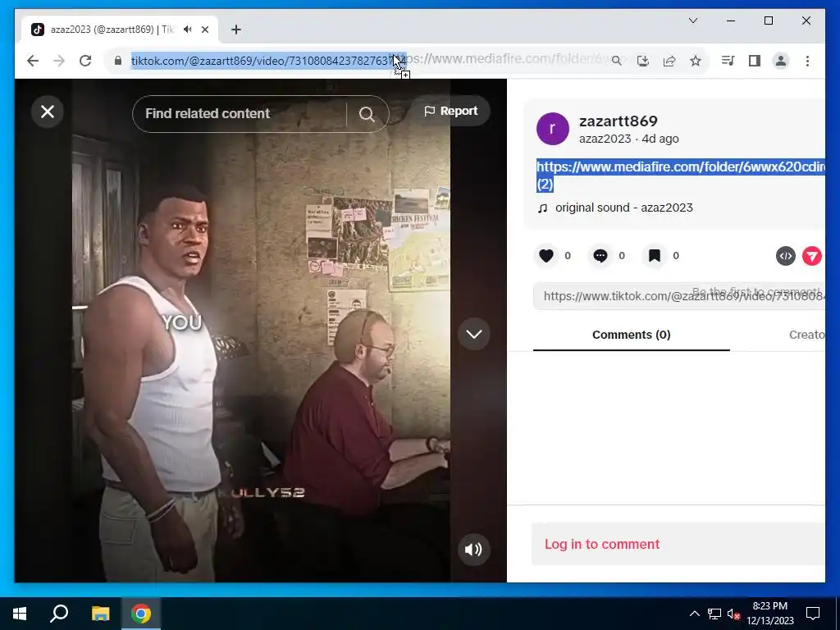Open the volume tray icon

click(733, 614)
